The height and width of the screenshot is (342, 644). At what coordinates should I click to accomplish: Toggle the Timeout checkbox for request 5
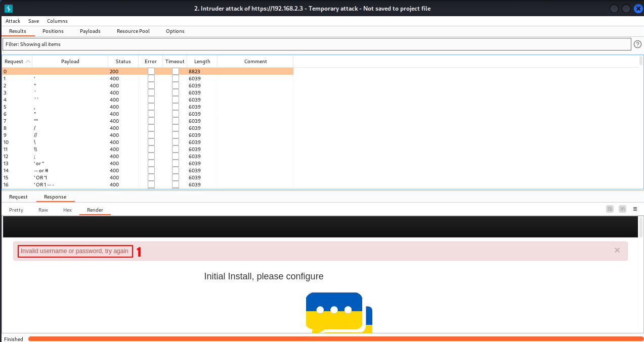tap(176, 107)
